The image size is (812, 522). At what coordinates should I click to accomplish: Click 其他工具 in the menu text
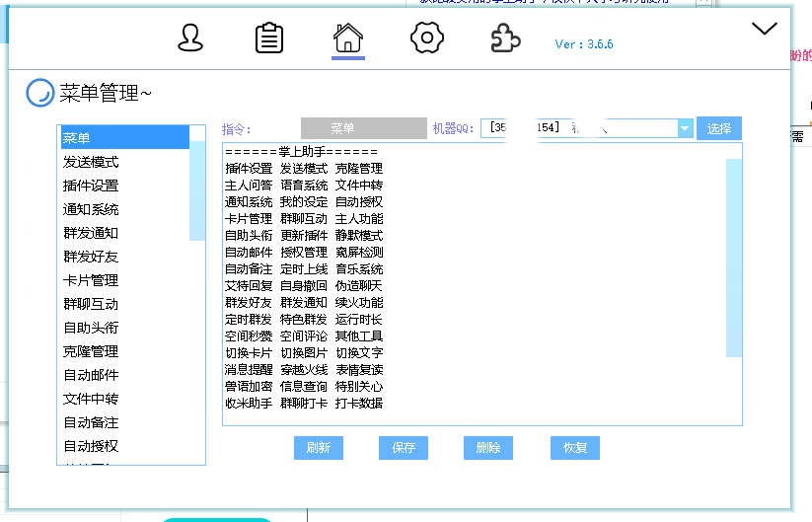pyautogui.click(x=359, y=336)
